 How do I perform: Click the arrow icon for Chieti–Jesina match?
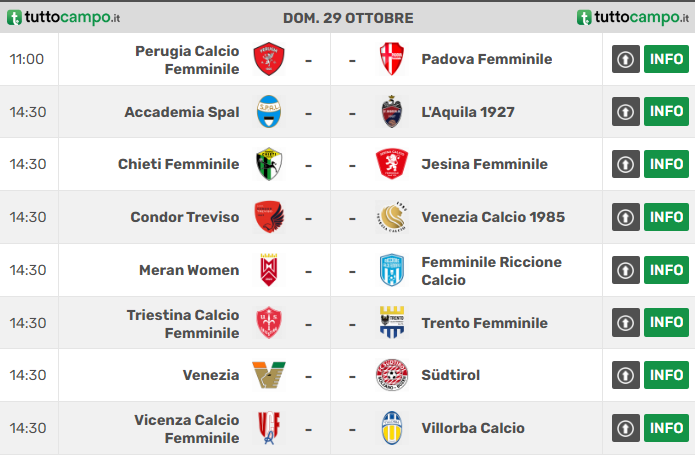[625, 164]
